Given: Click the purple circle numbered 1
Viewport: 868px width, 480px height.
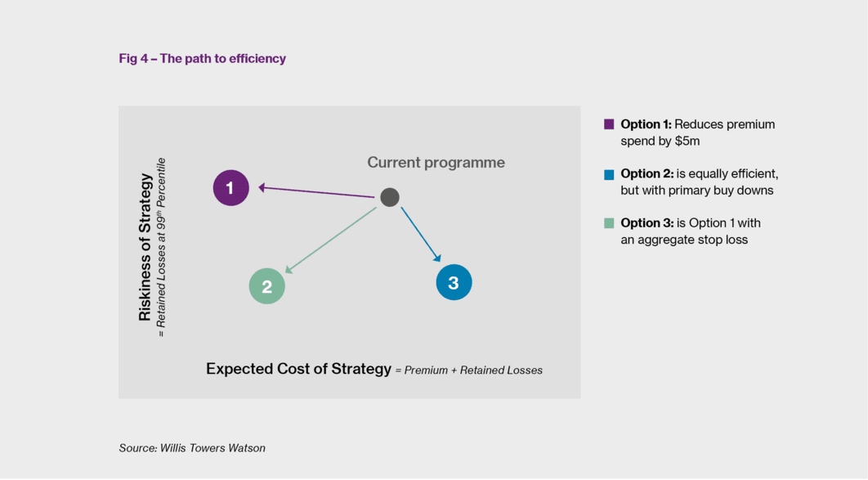Looking at the screenshot, I should (x=230, y=188).
